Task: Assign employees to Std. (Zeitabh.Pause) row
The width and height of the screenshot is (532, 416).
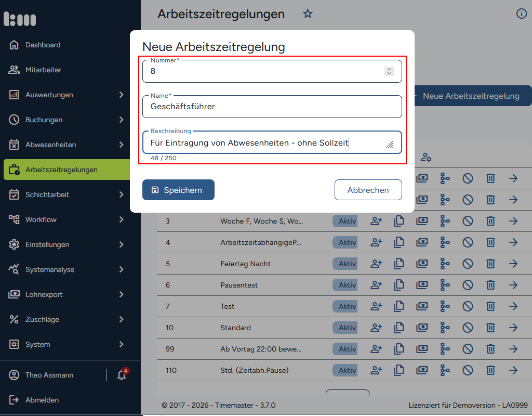Action: [x=376, y=370]
